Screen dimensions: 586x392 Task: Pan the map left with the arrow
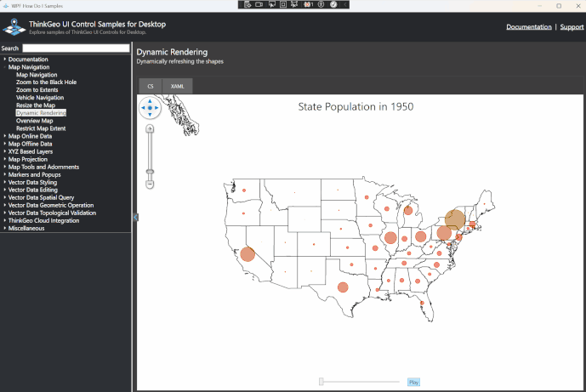(143, 108)
